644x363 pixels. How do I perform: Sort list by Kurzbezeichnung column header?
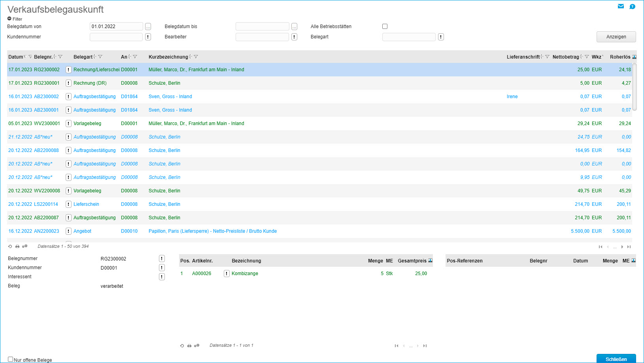click(x=168, y=57)
